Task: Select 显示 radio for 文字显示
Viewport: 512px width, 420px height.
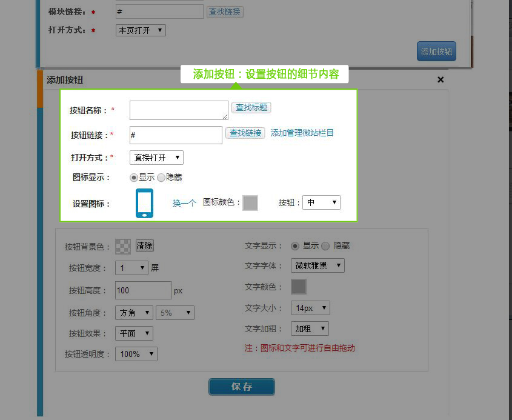Action: click(295, 246)
